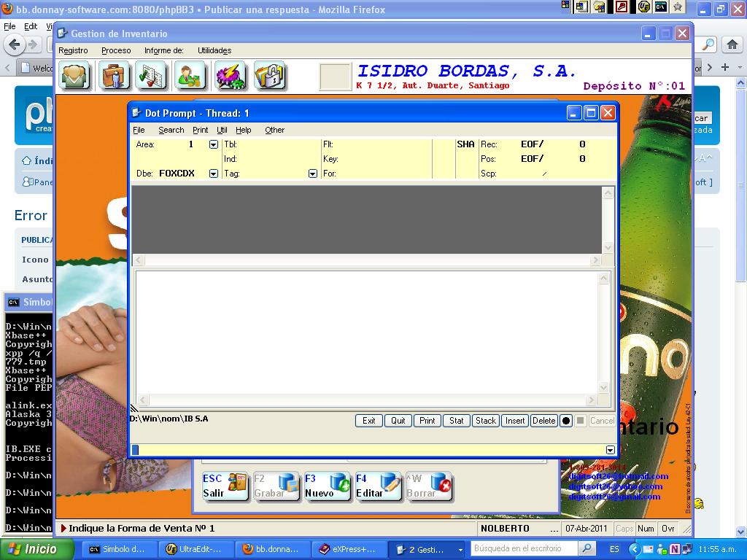The image size is (747, 560).
Task: Click the Insert button
Action: click(515, 421)
